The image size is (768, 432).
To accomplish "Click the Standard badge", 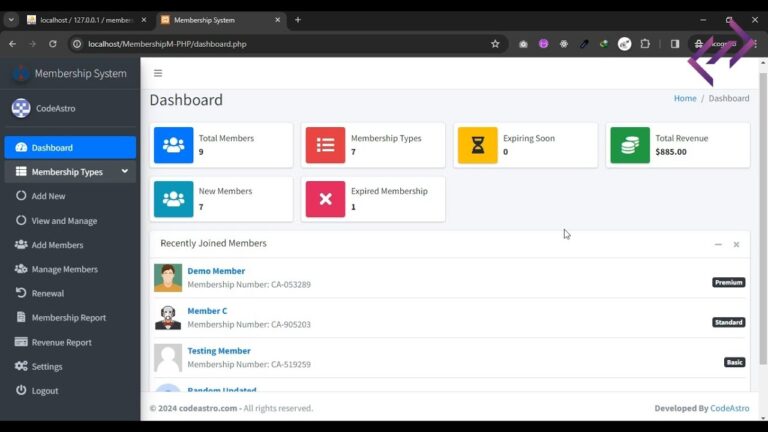I will point(728,322).
